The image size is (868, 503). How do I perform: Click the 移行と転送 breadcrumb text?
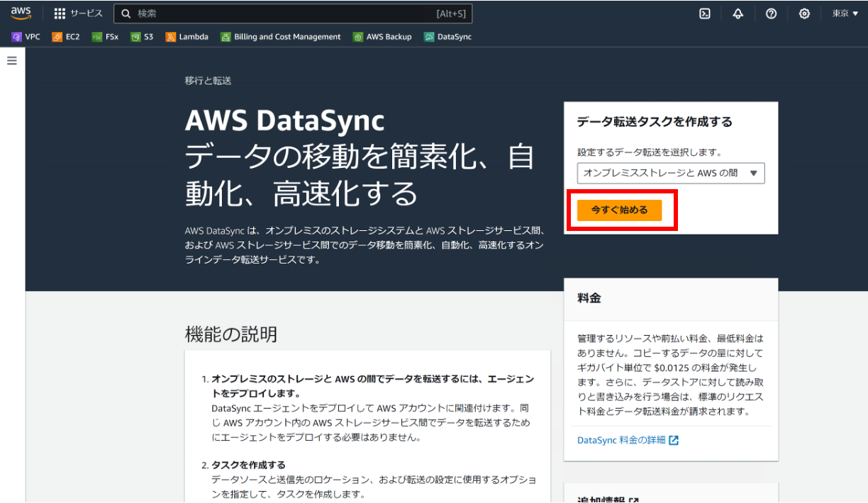tap(208, 81)
